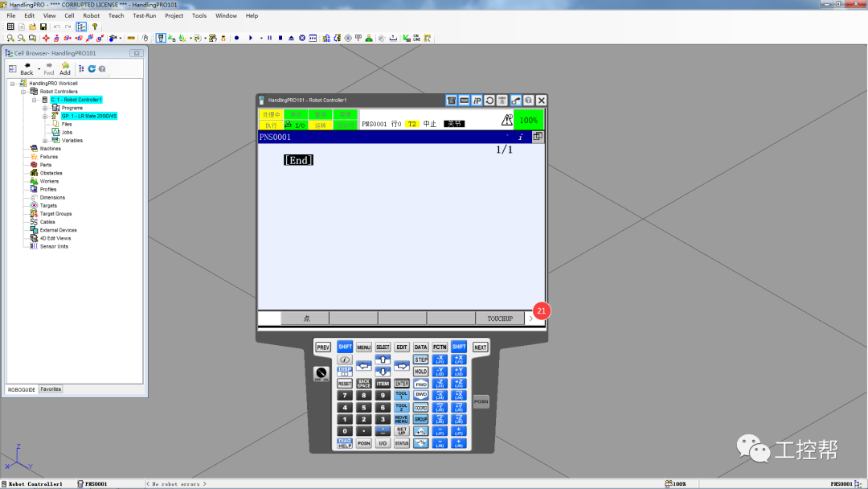The width and height of the screenshot is (868, 489).
Task: Open the measurement ruler tool
Action: [131, 39]
